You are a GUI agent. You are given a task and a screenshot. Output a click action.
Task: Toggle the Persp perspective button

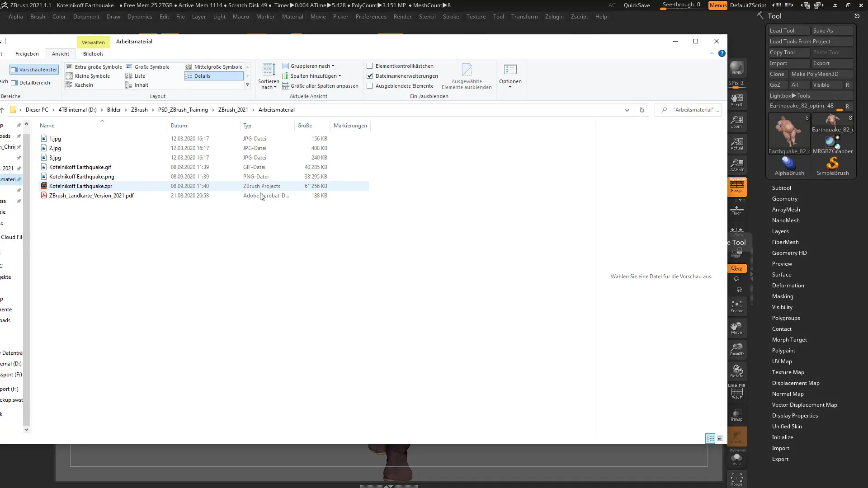coord(737,186)
